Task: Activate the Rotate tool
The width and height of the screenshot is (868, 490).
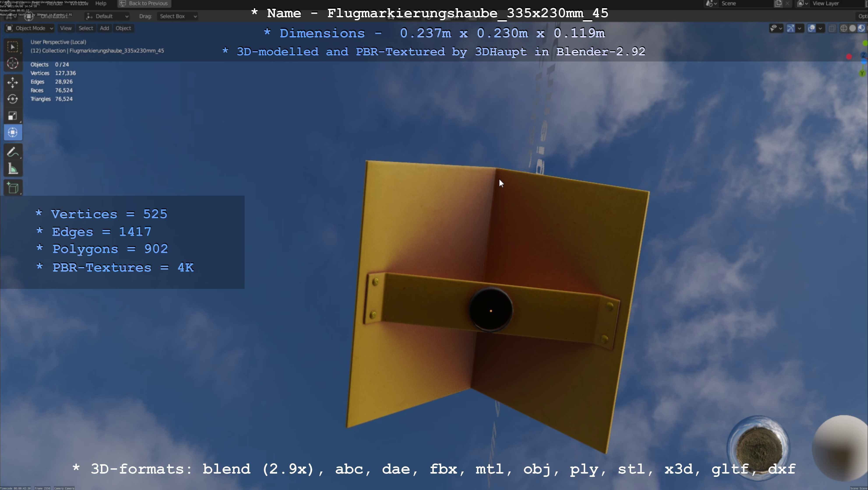Action: pyautogui.click(x=12, y=99)
